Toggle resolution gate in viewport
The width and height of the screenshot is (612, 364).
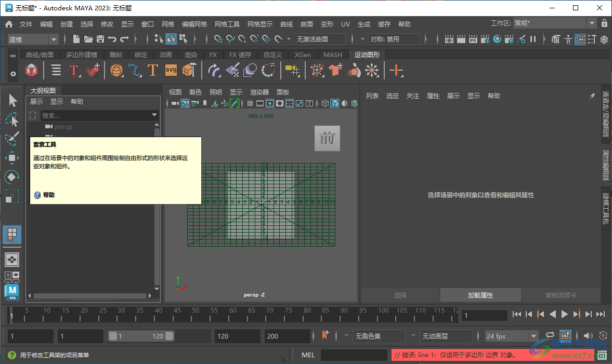pos(270,103)
